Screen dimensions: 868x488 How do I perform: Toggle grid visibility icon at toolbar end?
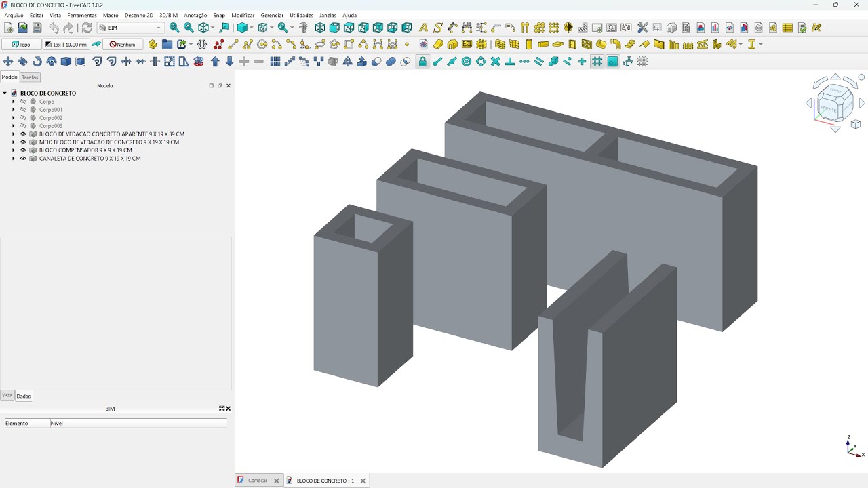tap(642, 61)
